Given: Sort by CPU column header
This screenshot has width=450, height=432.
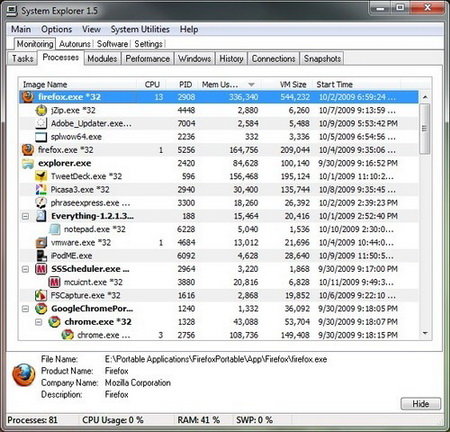Looking at the screenshot, I should coord(152,84).
